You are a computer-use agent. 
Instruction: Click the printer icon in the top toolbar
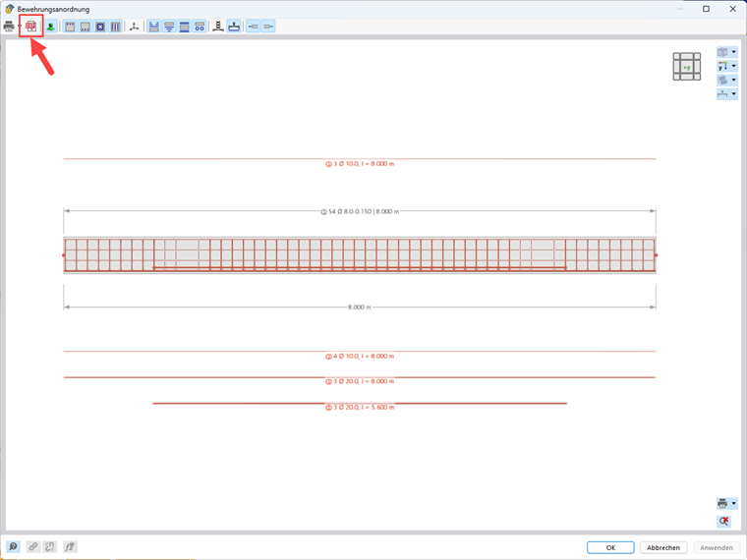point(9,27)
